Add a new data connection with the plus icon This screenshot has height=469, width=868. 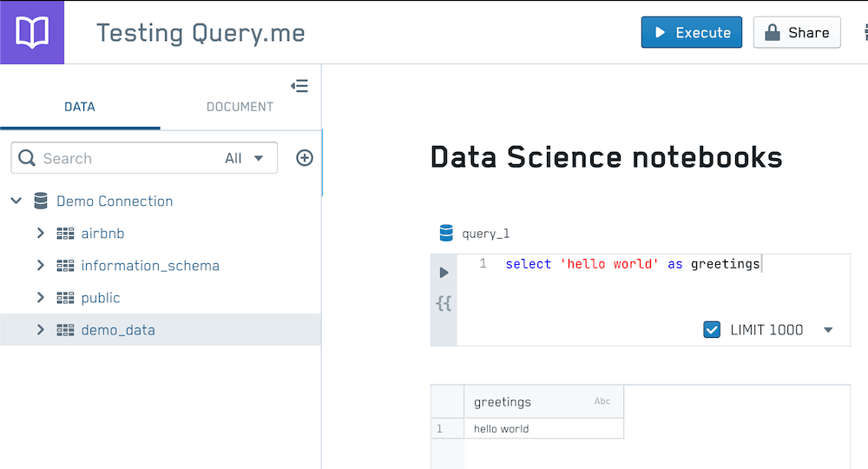tap(305, 158)
